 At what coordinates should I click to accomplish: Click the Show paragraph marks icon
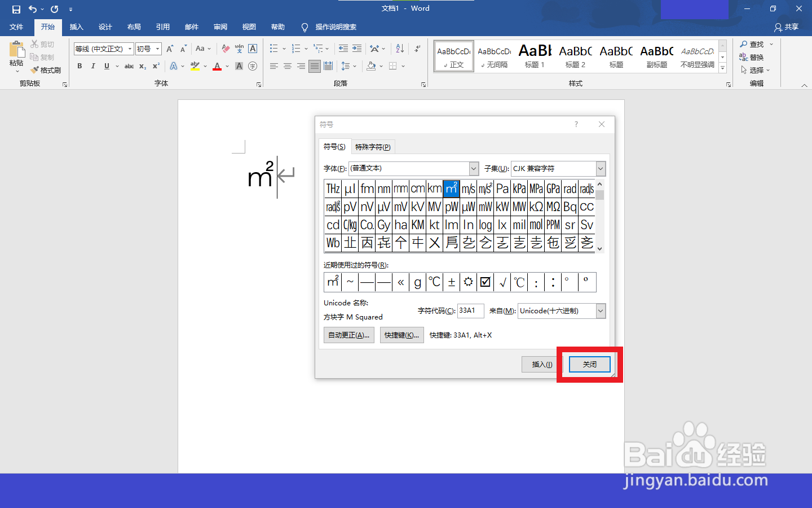417,49
